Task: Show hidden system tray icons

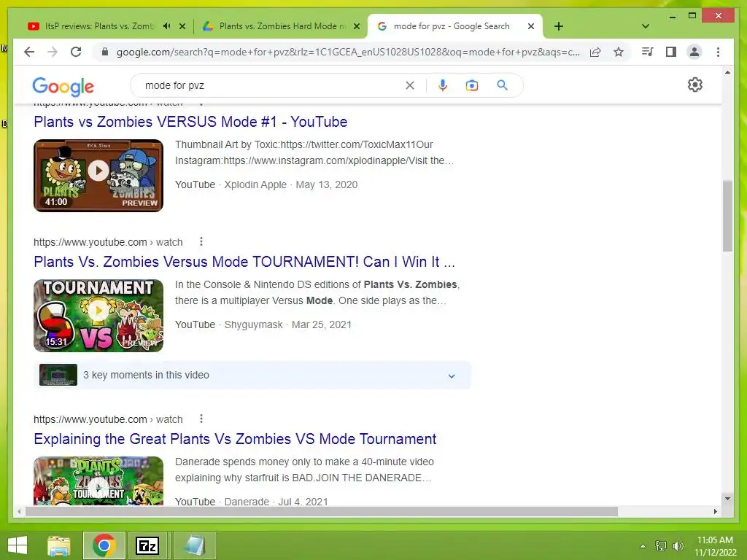Action: pos(643,546)
